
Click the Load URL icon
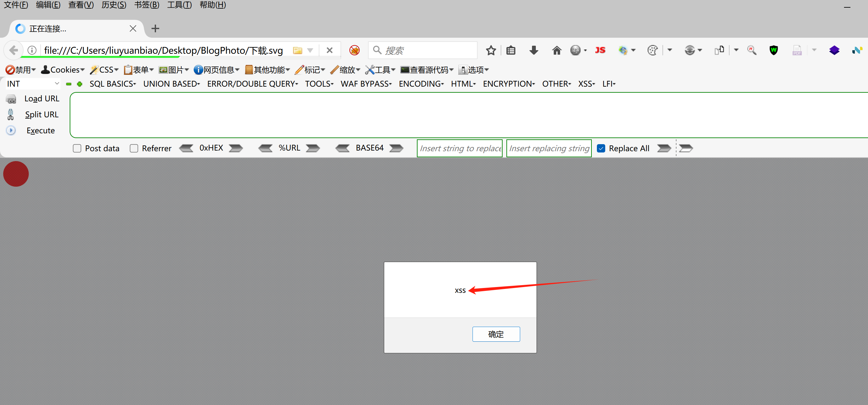(x=11, y=99)
